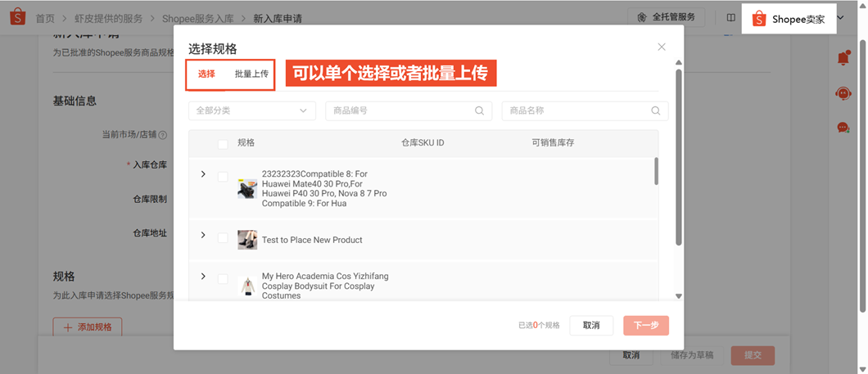Click the 已选0个规格 counter text
Screen dimensions: 868x374
[x=539, y=326]
